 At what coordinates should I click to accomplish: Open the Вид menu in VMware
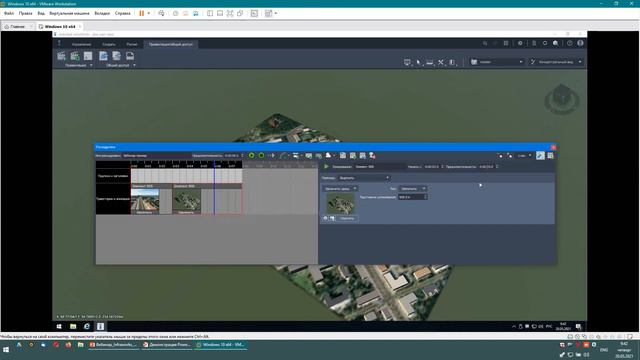pos(41,13)
